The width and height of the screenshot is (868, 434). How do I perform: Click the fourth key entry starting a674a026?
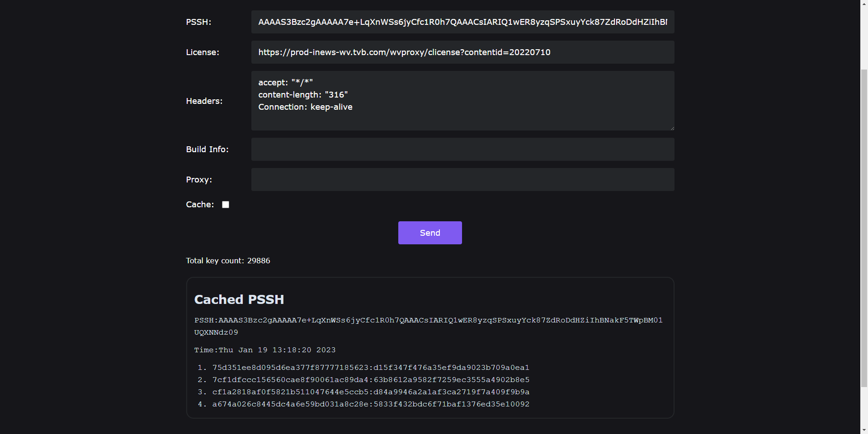tap(370, 404)
